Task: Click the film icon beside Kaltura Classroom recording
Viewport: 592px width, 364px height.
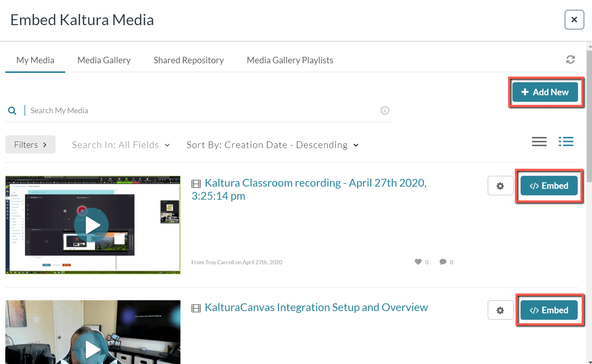Action: click(x=196, y=184)
